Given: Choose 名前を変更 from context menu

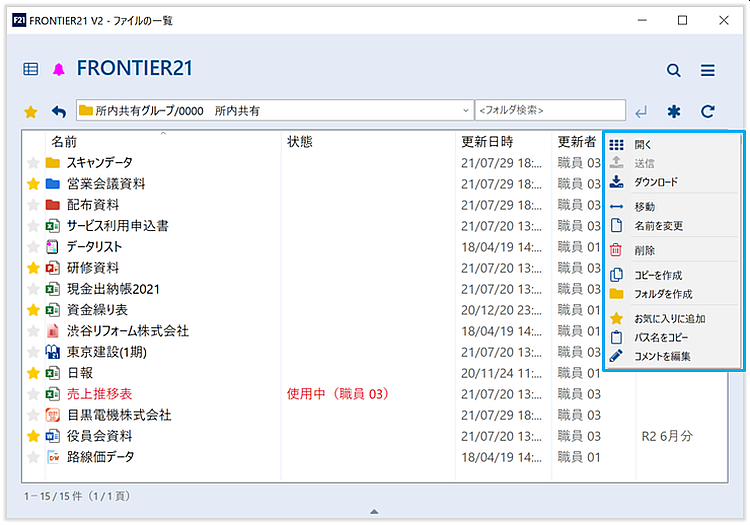Looking at the screenshot, I should tap(658, 225).
